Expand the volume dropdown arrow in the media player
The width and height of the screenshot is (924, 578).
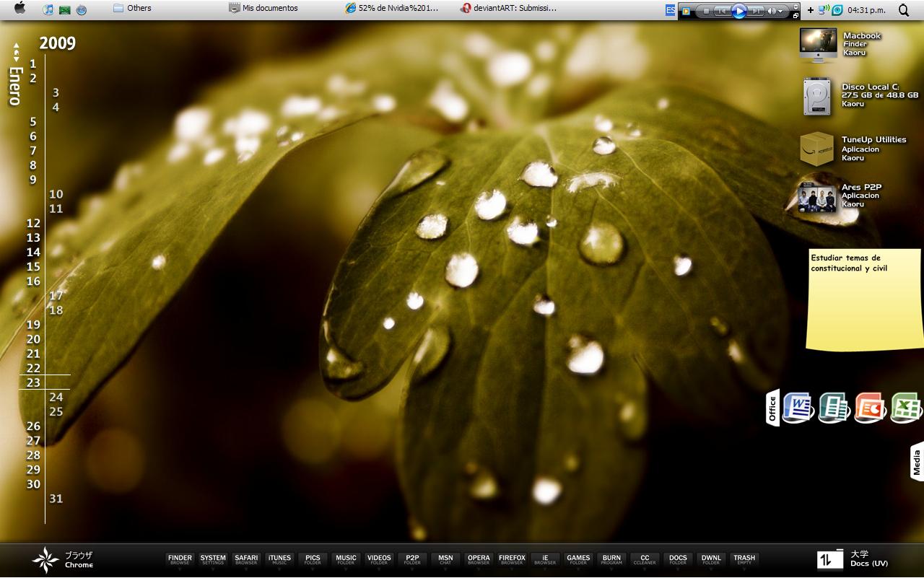[x=780, y=12]
